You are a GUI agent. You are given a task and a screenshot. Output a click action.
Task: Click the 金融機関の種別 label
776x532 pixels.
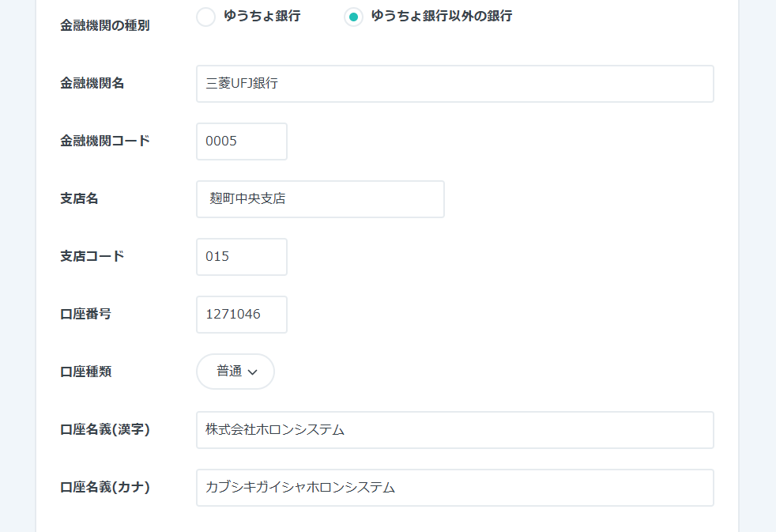pos(105,25)
